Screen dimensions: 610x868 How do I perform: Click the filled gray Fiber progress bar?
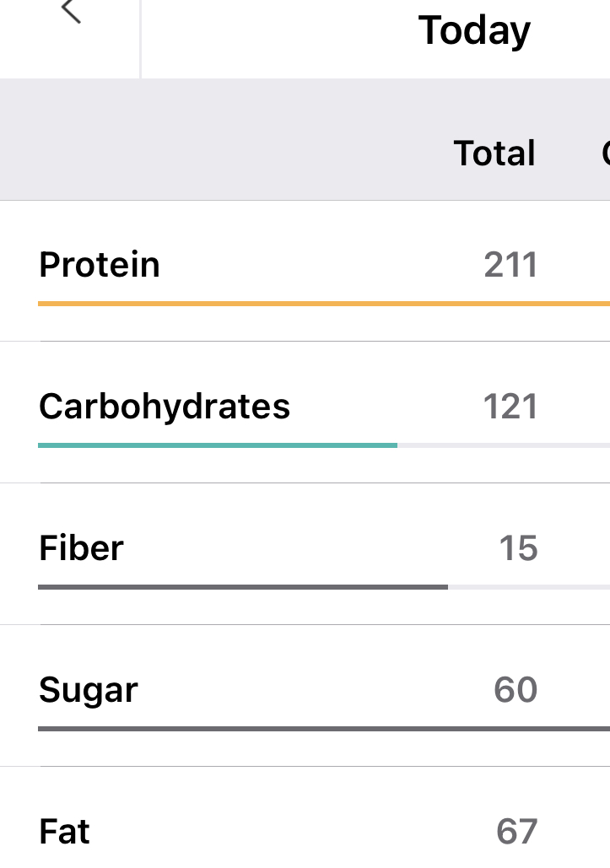click(242, 586)
